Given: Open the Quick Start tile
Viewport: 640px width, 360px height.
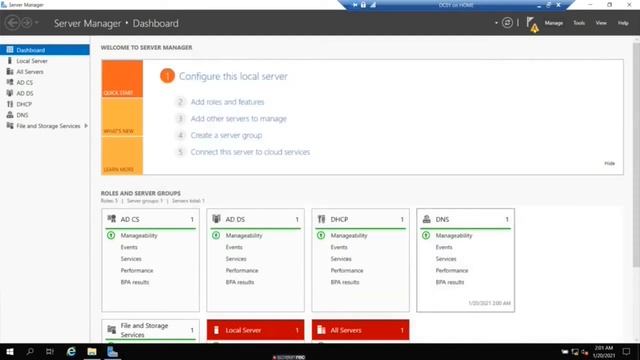Looking at the screenshot, I should click(122, 79).
